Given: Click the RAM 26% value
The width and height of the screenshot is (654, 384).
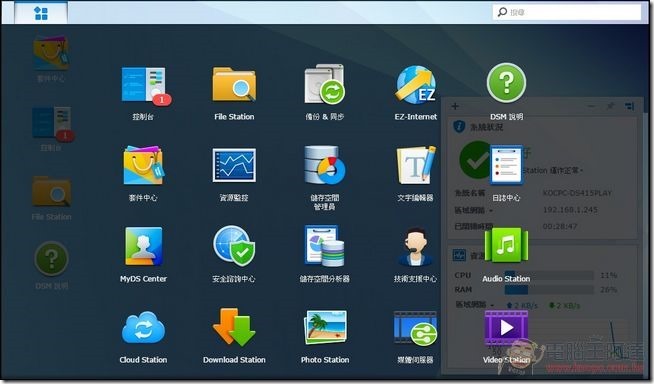Looking at the screenshot, I should click(609, 289).
